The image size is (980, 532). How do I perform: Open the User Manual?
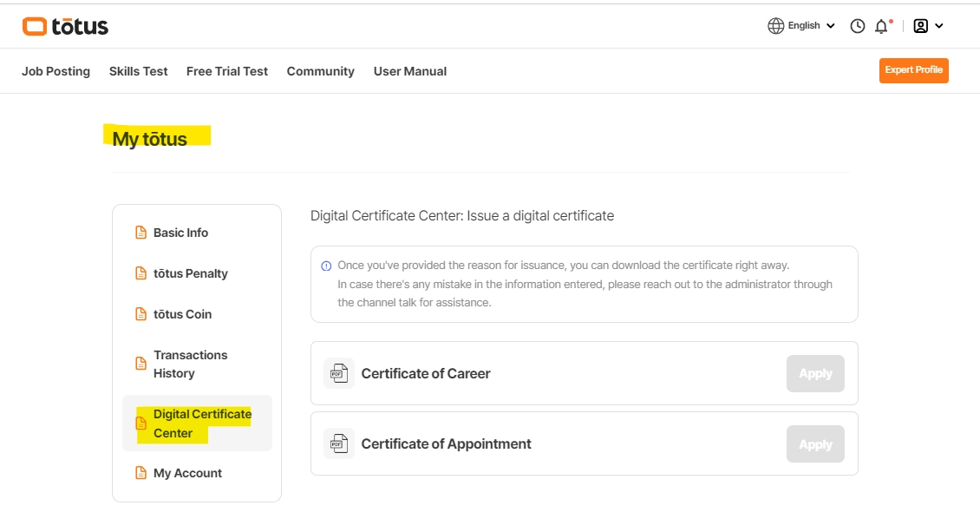click(x=409, y=71)
